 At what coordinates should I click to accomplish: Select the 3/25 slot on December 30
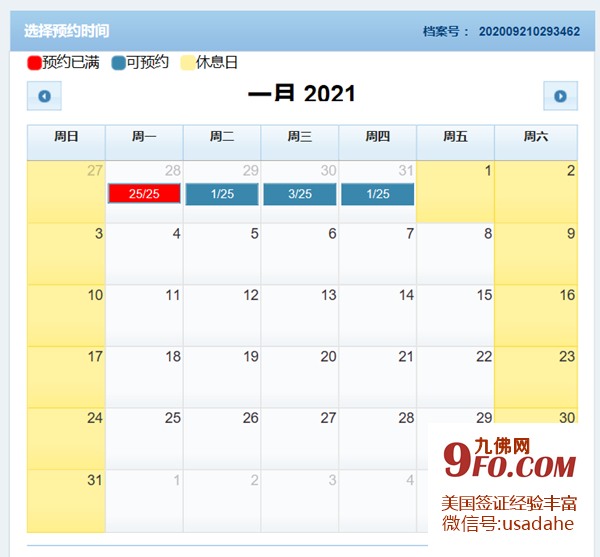(x=300, y=194)
